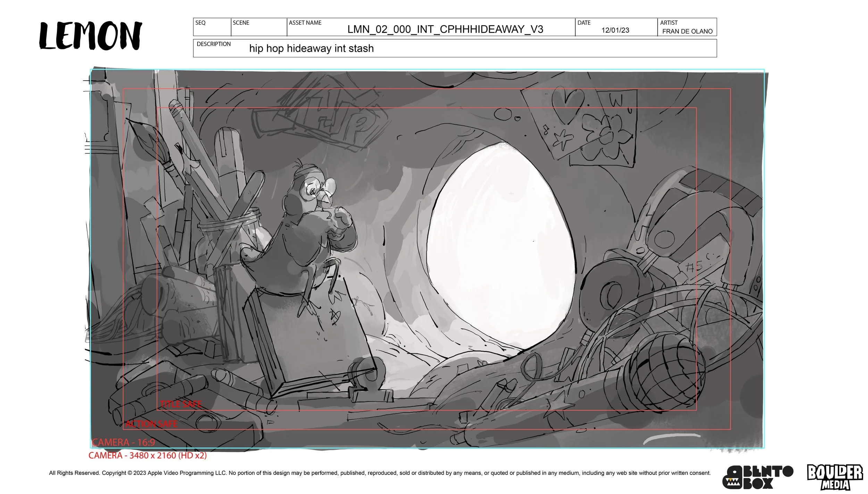Click asset name LMN_02_000_INT_CPHHHIDEAWAY_V3
Image resolution: width=868 pixels, height=494 pixels.
tap(445, 29)
